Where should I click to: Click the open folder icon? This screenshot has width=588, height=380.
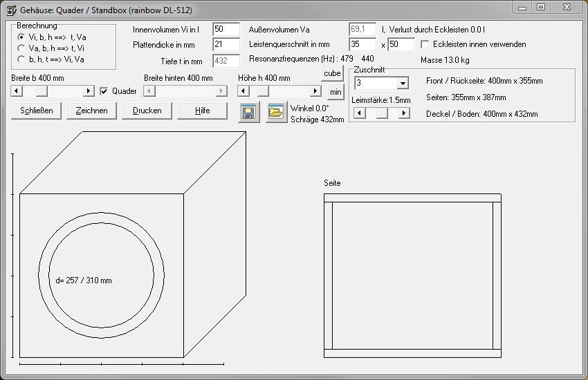tap(277, 112)
